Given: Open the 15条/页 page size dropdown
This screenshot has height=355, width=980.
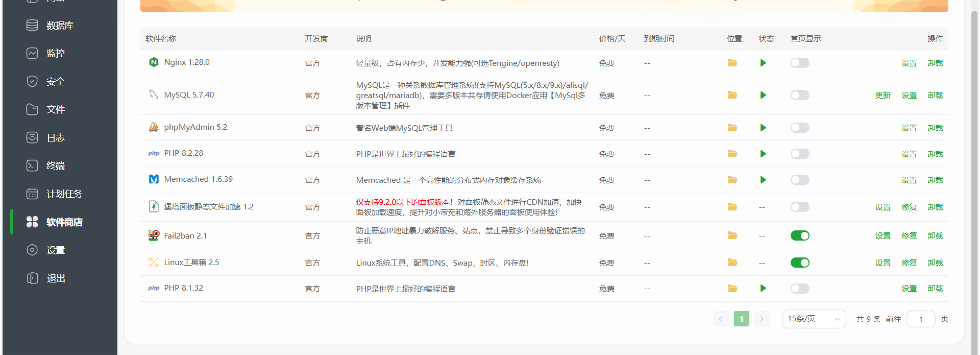Looking at the screenshot, I should coord(814,319).
